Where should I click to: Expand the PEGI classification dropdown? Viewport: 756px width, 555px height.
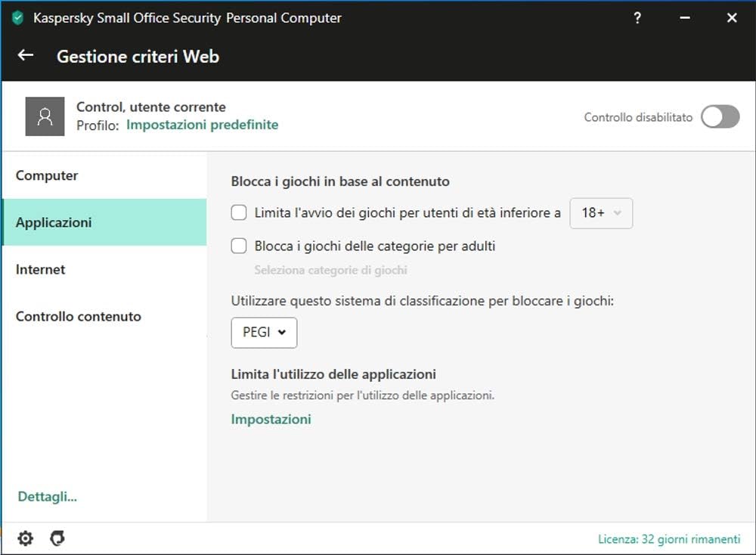(x=264, y=333)
